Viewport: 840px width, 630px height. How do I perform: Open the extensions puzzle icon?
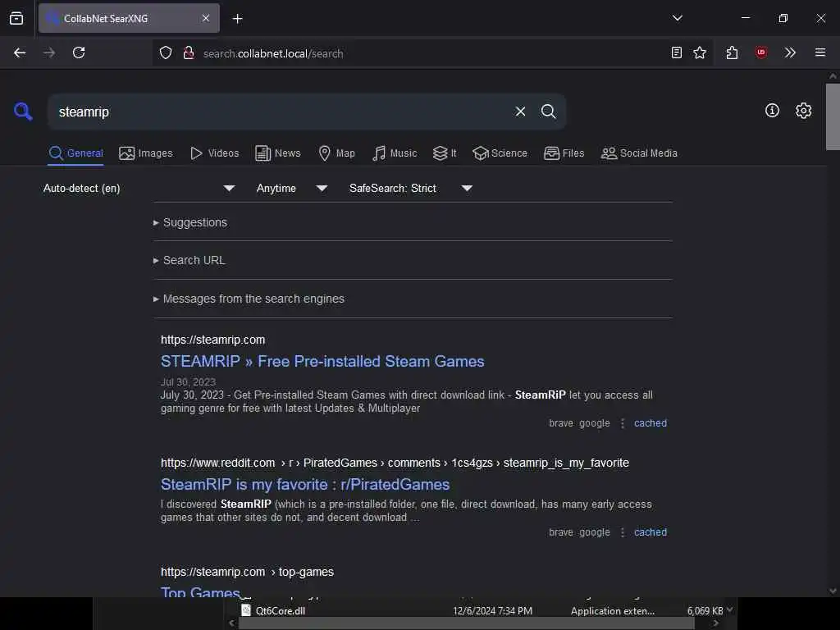732,52
